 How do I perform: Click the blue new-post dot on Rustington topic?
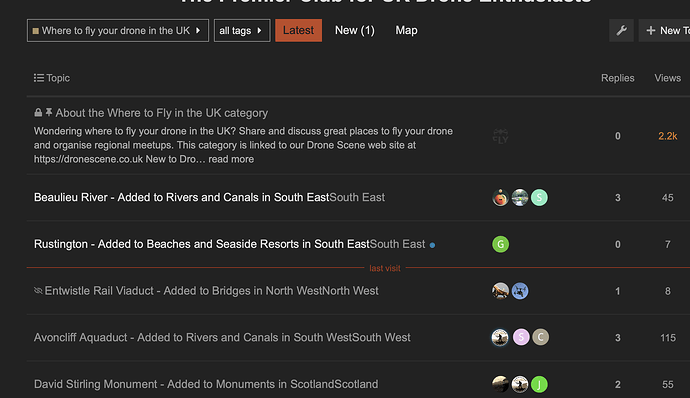point(432,245)
